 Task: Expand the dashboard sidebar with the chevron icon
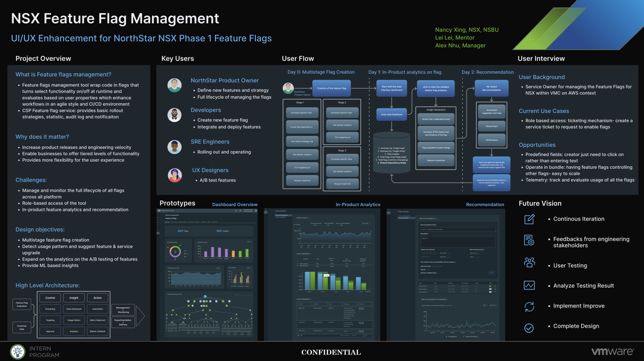pos(158,214)
